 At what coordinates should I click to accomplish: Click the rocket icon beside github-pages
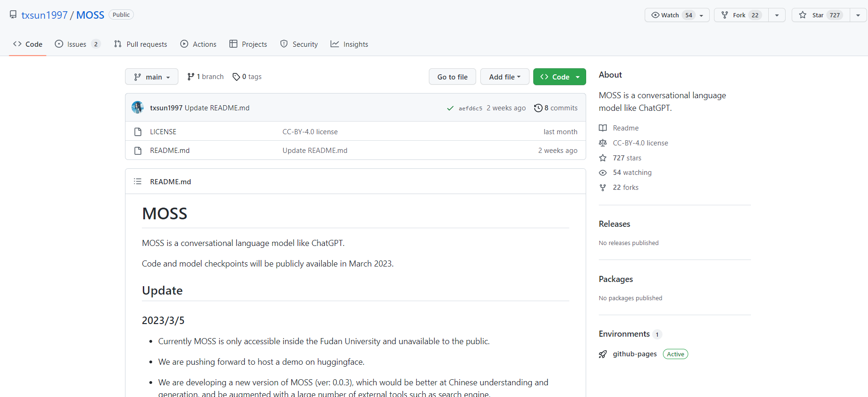603,354
